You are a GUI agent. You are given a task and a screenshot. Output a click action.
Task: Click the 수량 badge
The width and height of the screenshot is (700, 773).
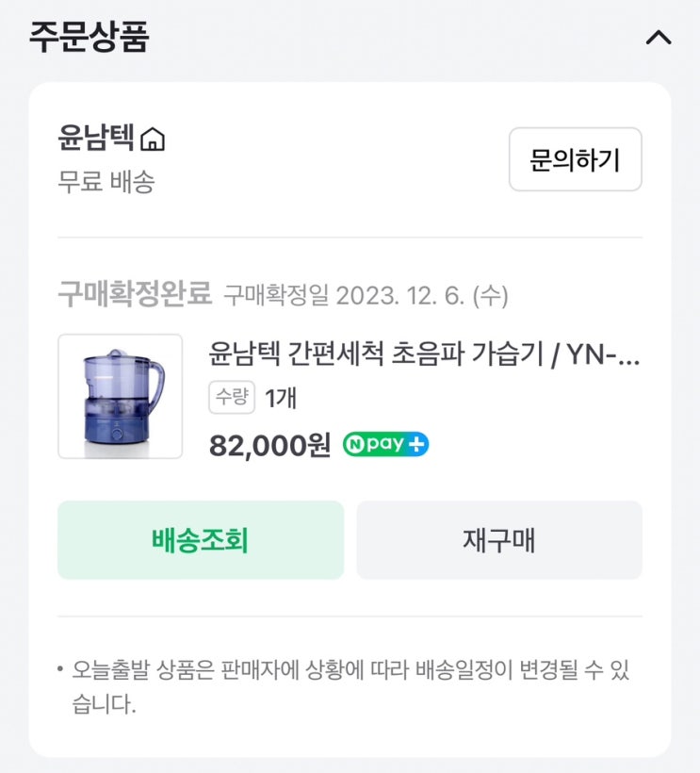point(232,398)
